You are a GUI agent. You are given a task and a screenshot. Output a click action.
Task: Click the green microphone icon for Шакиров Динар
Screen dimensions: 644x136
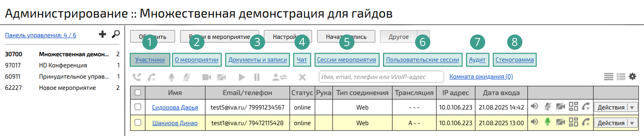(547, 122)
